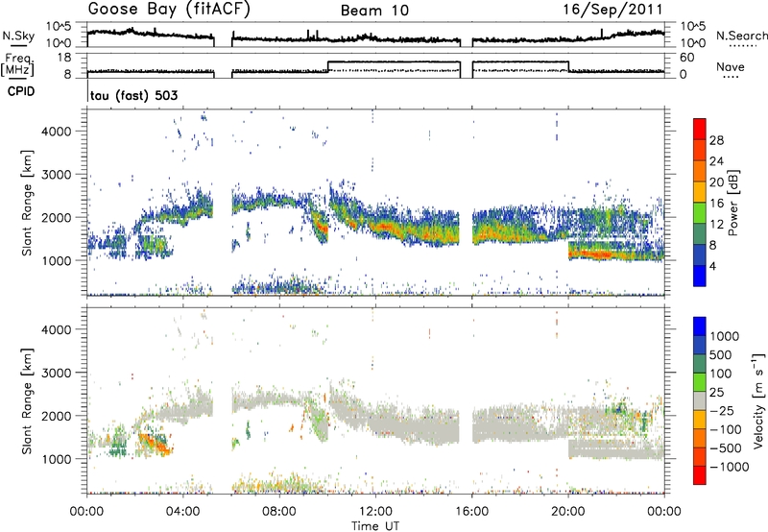Select the 'CPID' row label
Viewport: 768px width, 532px height.
point(21,91)
